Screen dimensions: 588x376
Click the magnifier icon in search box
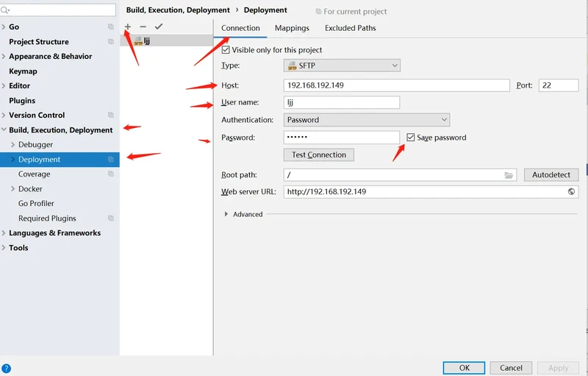click(x=7, y=10)
